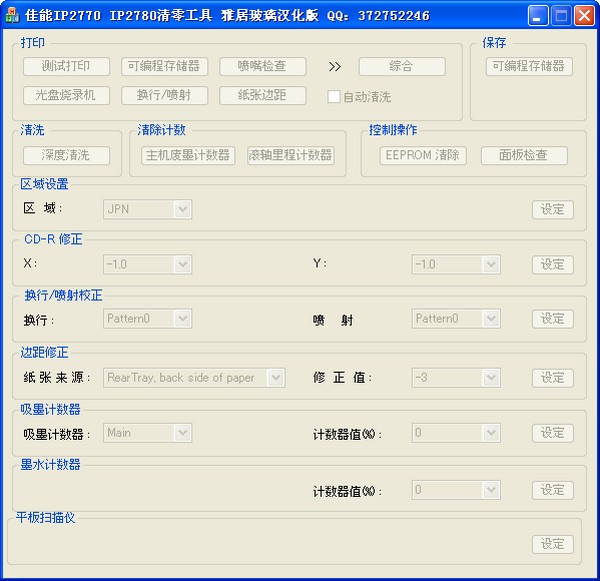Open the 区域 JPN dropdown

coord(181,209)
